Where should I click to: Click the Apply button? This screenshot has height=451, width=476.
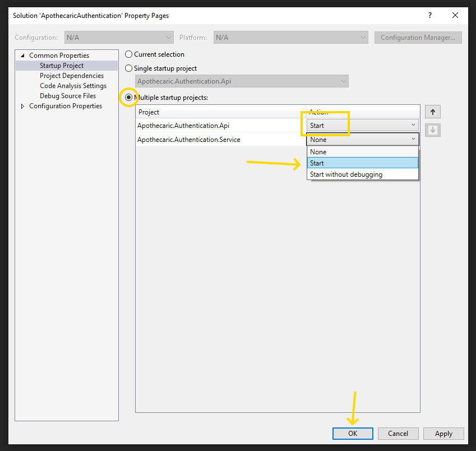[x=443, y=434]
